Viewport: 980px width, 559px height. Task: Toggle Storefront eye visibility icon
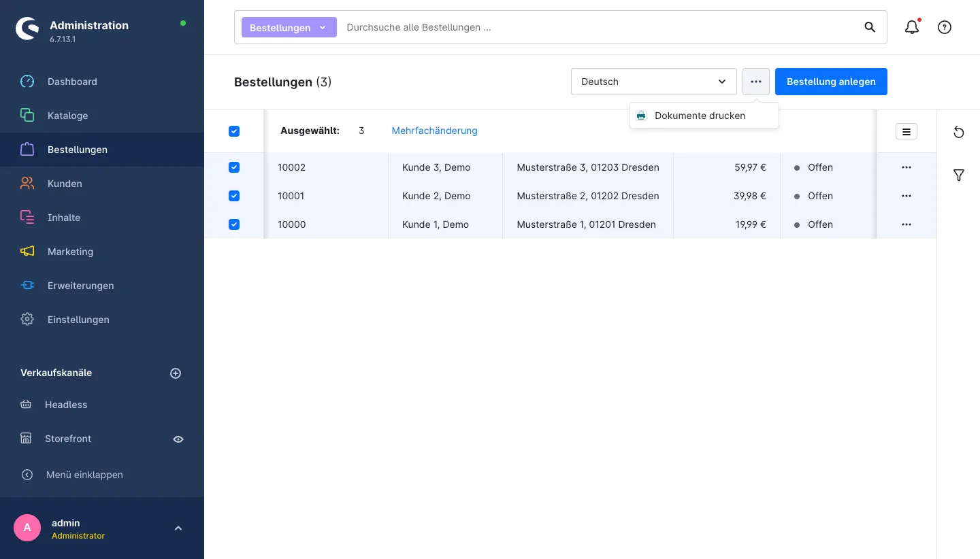(178, 439)
